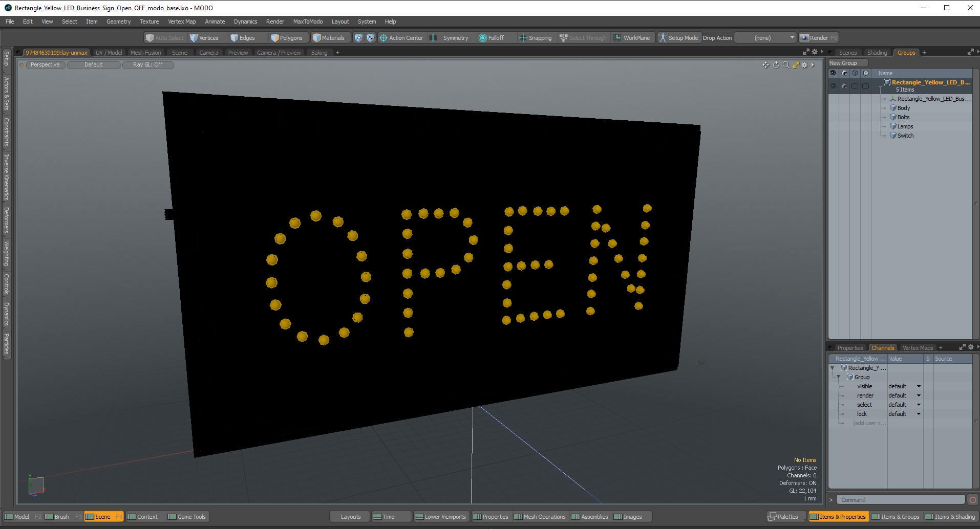Switch to the Vertex Maps tab
This screenshot has width=980, height=529.
click(x=918, y=348)
